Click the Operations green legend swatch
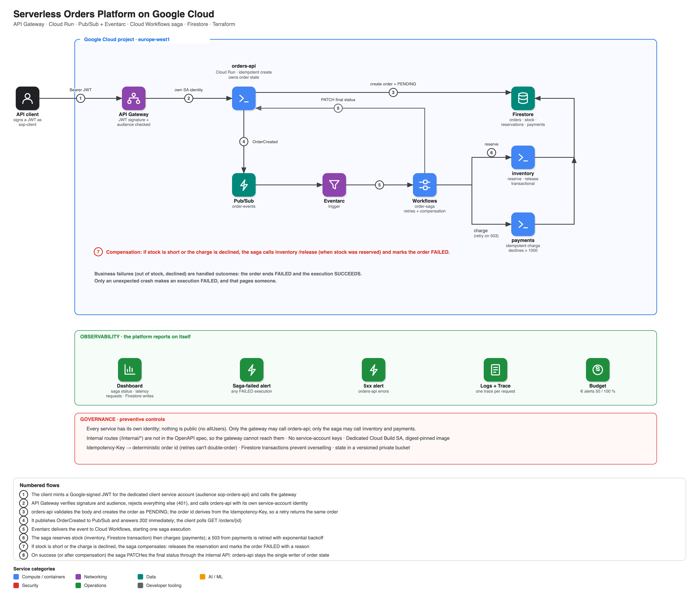Viewport: 700px width, 598px height. point(78,585)
